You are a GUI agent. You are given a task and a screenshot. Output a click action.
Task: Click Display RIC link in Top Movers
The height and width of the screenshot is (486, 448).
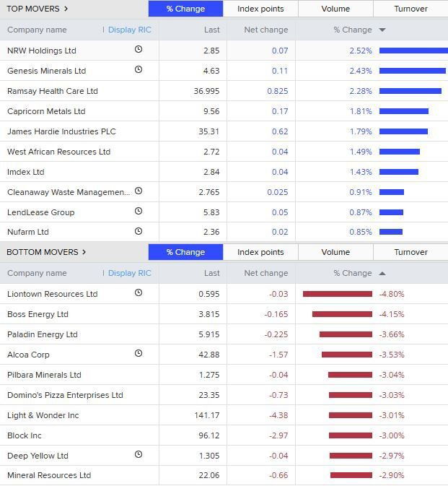(130, 30)
